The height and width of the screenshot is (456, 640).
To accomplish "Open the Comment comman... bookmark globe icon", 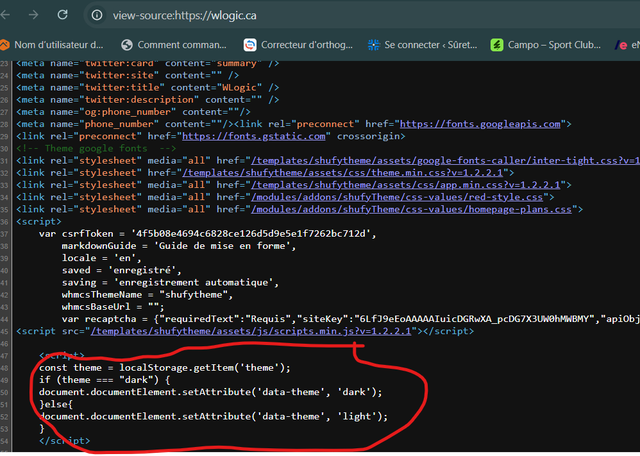I will tap(127, 45).
